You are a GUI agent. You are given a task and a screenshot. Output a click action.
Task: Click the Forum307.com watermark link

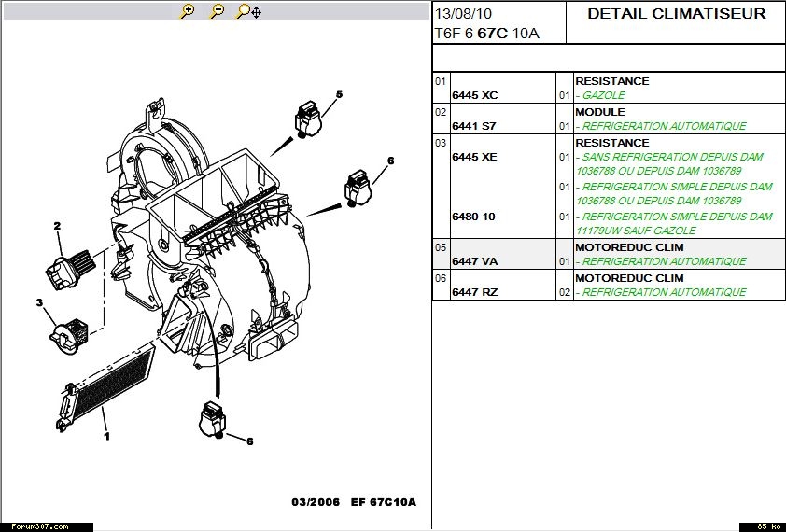point(35,526)
